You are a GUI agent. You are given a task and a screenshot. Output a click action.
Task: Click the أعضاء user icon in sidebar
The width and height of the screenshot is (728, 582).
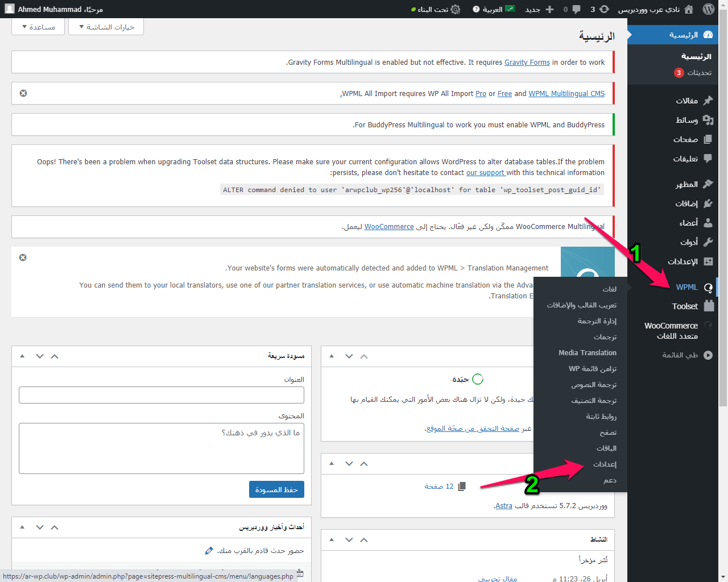(708, 223)
